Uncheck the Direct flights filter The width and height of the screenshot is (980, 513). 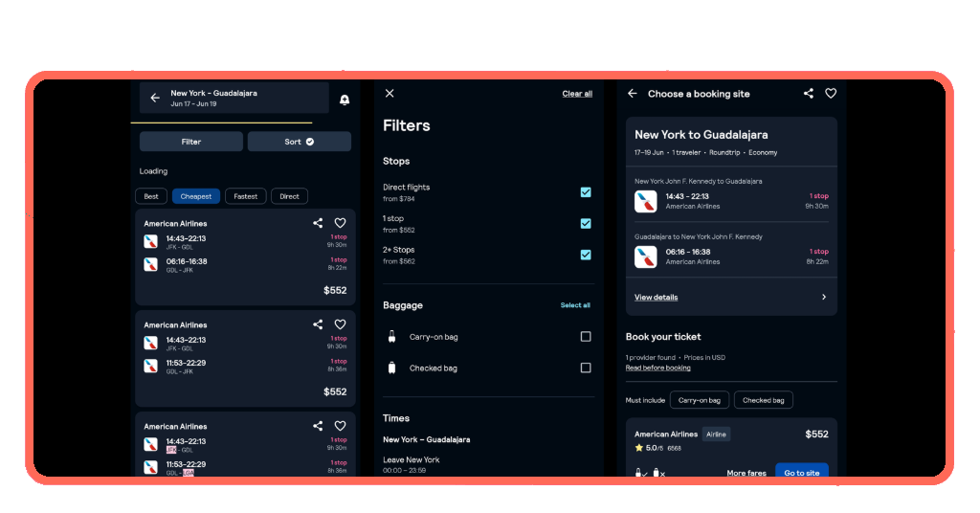coord(586,192)
